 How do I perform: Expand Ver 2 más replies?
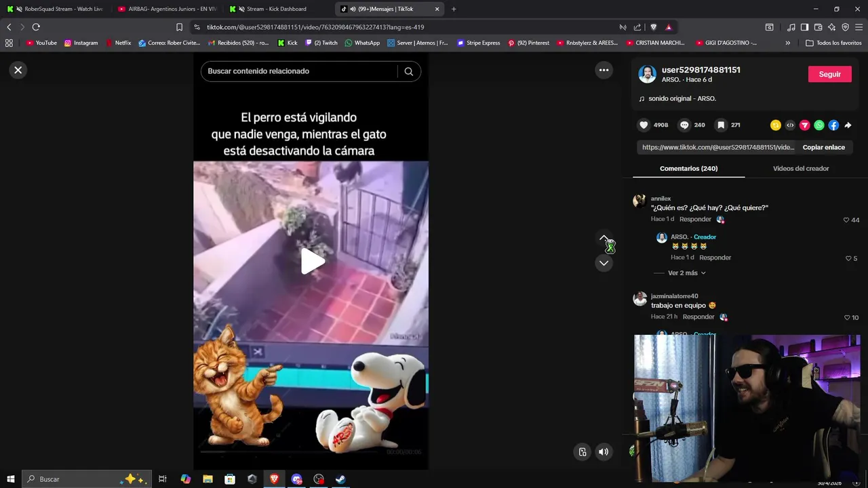(x=686, y=273)
